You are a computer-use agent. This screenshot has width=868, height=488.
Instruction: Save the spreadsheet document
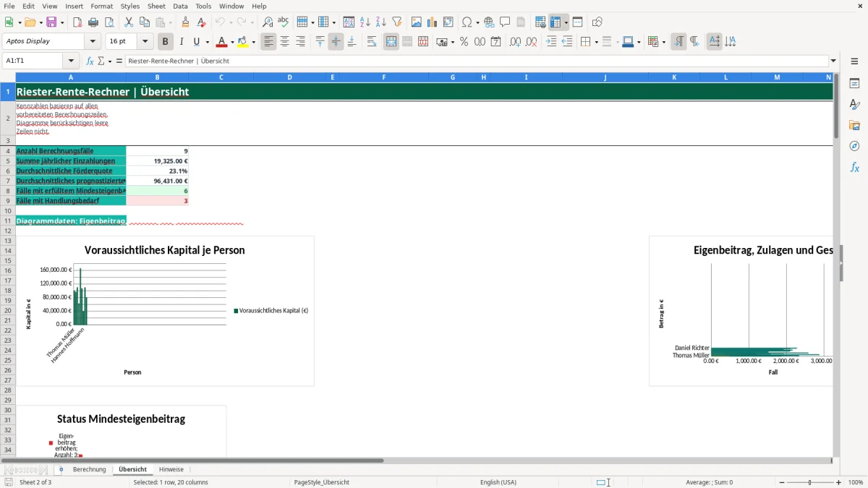[x=51, y=22]
